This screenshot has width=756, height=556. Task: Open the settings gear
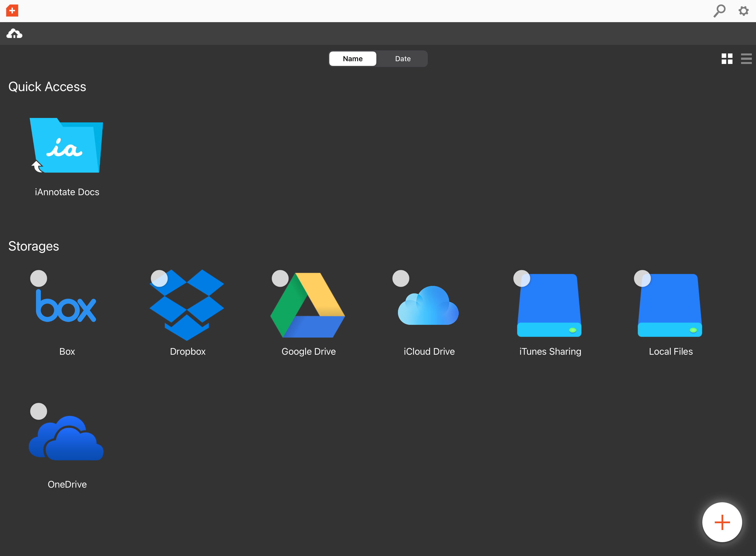(744, 11)
